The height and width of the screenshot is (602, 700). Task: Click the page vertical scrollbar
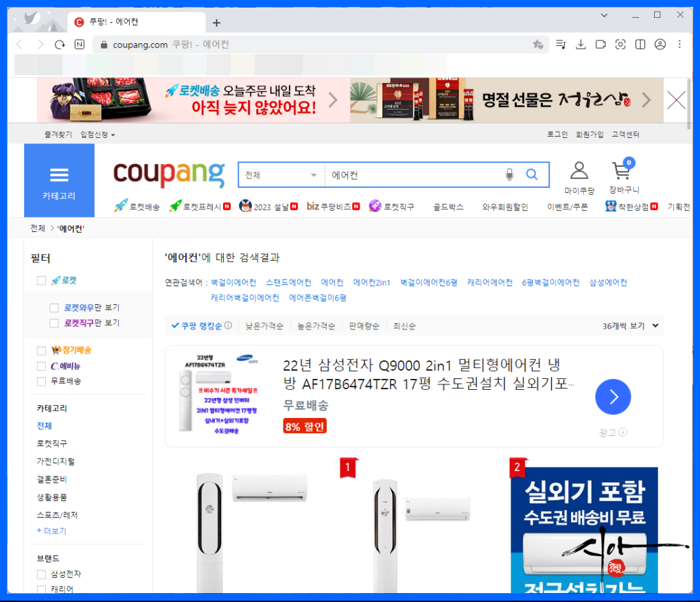pos(689,105)
